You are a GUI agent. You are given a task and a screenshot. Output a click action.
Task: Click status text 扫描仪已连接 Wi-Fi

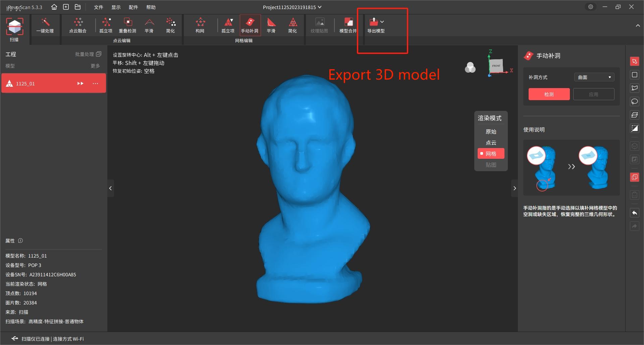[53, 339]
